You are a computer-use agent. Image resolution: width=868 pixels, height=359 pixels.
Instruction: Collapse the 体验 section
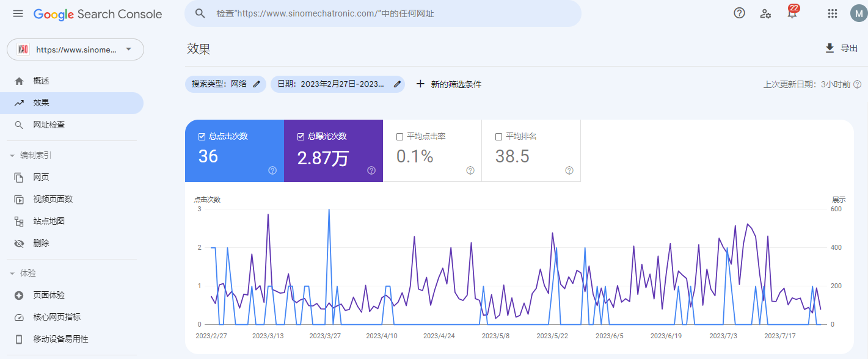click(x=12, y=274)
